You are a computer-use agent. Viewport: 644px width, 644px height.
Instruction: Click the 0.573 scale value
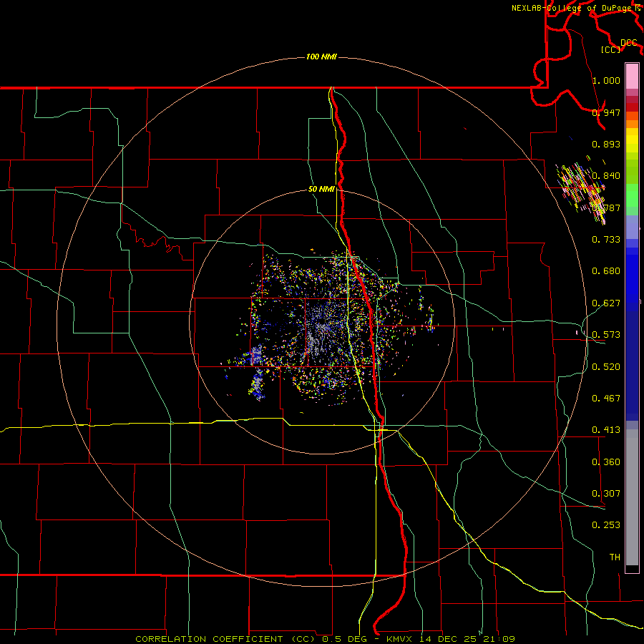click(x=606, y=335)
